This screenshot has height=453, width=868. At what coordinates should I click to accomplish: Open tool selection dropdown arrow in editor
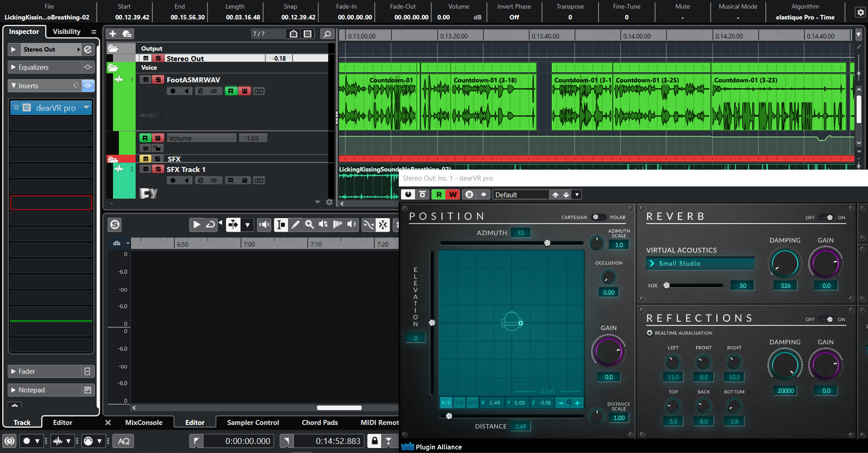coord(247,224)
